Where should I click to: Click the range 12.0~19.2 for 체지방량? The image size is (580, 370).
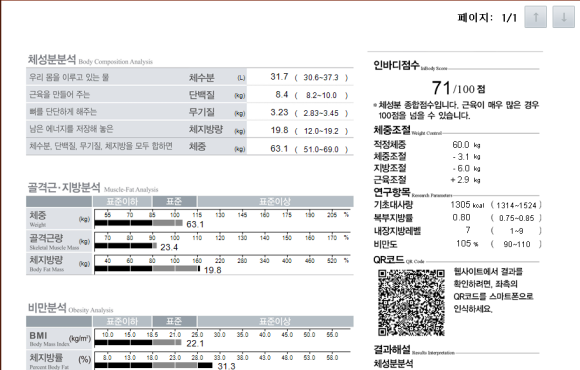coord(321,131)
